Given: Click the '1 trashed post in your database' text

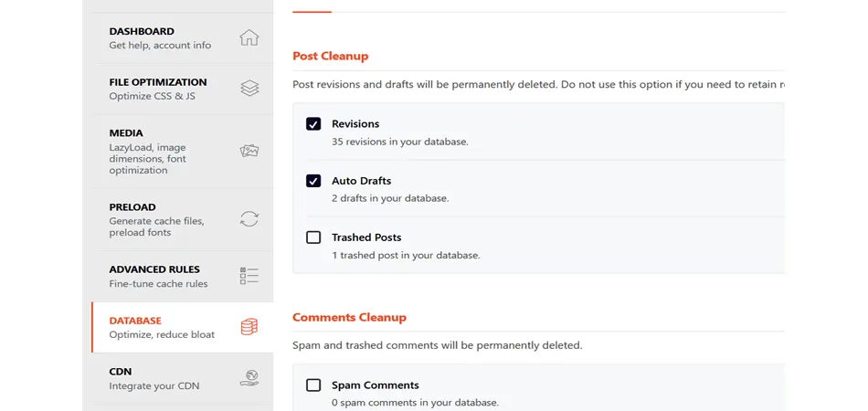Looking at the screenshot, I should click(x=406, y=256).
